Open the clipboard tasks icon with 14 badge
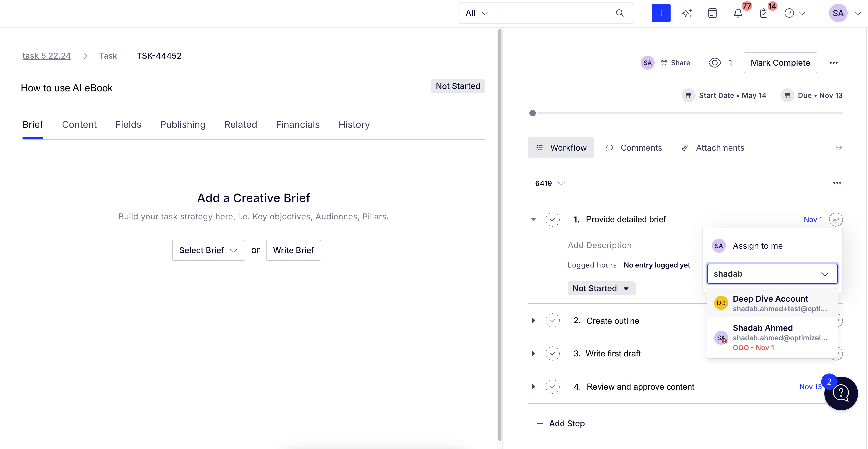Image resolution: width=868 pixels, height=449 pixels. point(764,13)
